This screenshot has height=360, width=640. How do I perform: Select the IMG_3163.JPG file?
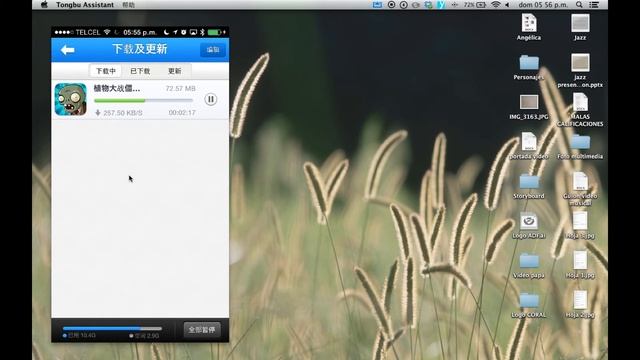(529, 107)
